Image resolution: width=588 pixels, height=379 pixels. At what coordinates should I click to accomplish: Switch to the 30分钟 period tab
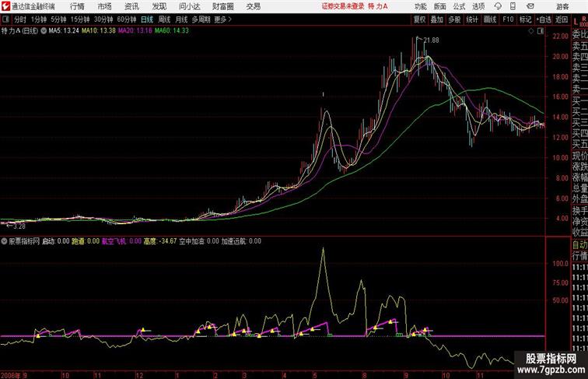pos(103,19)
